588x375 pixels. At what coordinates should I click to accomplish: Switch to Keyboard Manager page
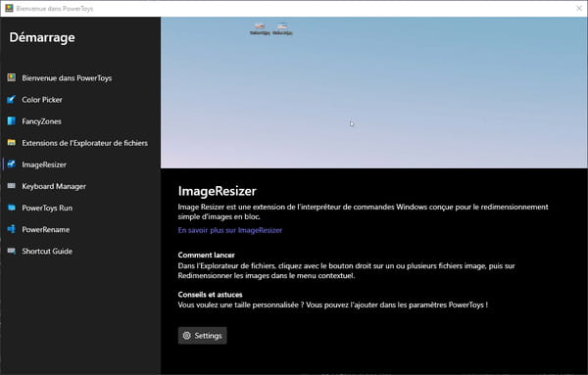coord(80,186)
